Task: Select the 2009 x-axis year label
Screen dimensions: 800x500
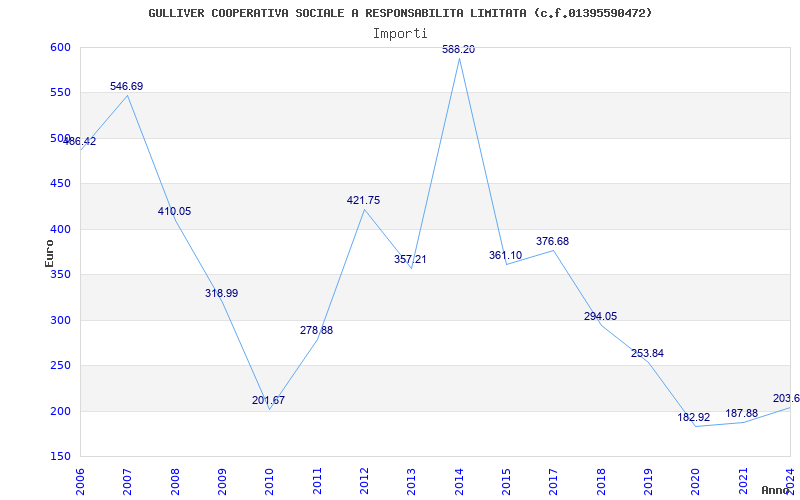Action: coord(222,481)
